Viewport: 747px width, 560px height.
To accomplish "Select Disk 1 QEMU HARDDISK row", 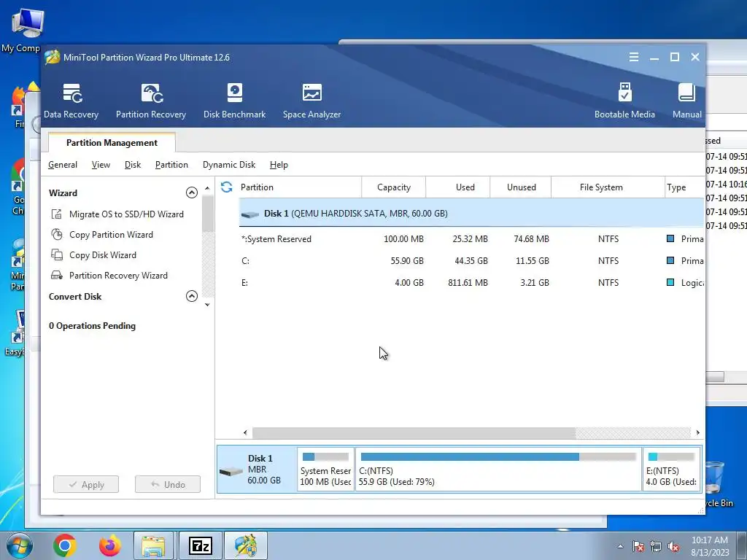I will tap(472, 214).
